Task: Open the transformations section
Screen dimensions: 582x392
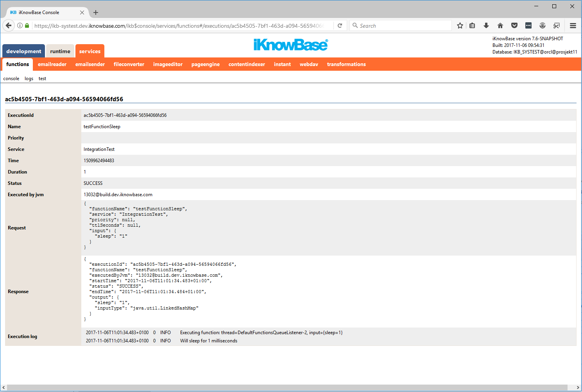Action: tap(346, 64)
